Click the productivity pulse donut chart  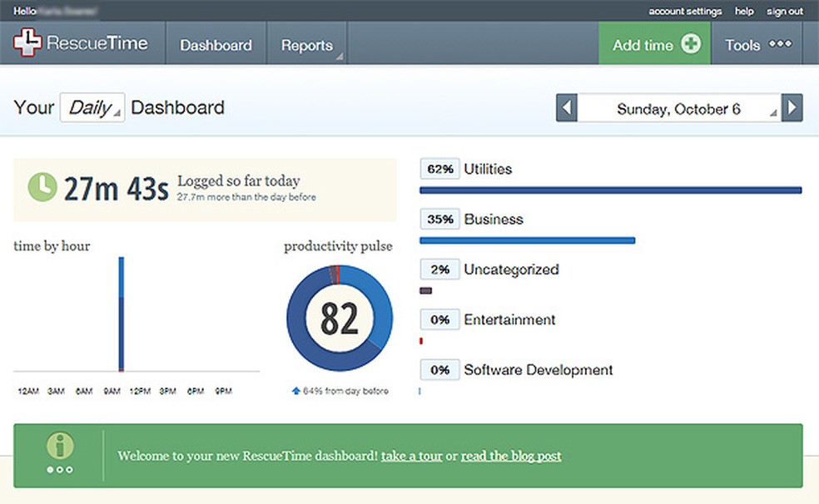(x=340, y=319)
